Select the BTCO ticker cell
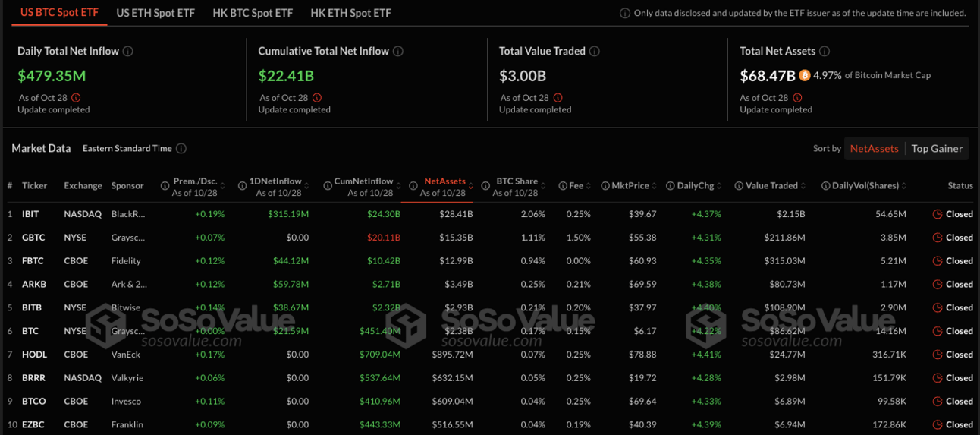This screenshot has height=435, width=980. [x=34, y=402]
